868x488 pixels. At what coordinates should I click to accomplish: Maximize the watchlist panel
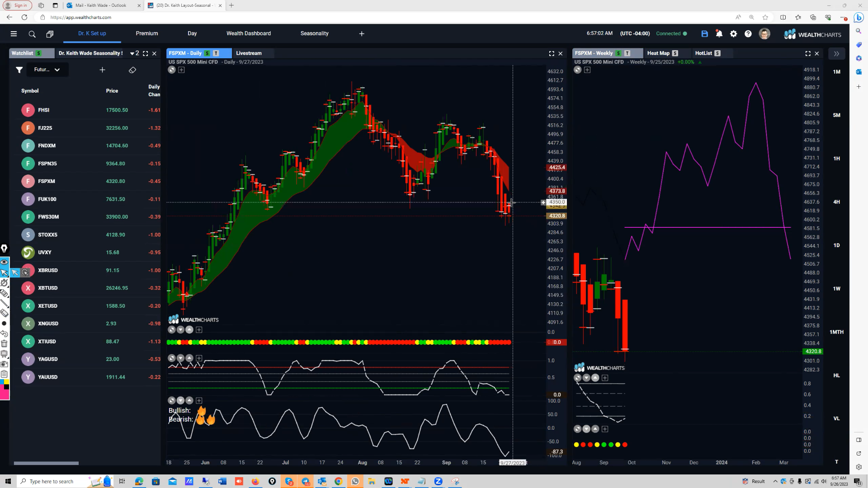pyautogui.click(x=146, y=53)
